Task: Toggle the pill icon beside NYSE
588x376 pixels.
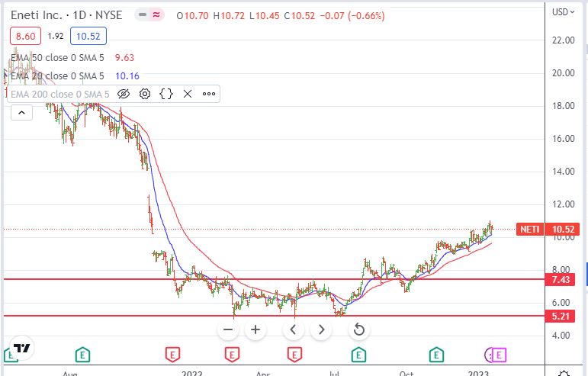Action: pos(143,15)
